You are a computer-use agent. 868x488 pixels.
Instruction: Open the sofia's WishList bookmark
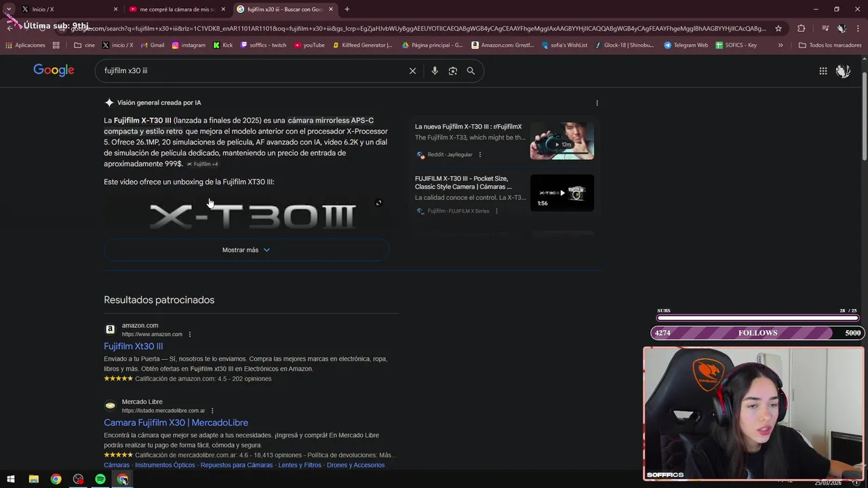tap(564, 45)
